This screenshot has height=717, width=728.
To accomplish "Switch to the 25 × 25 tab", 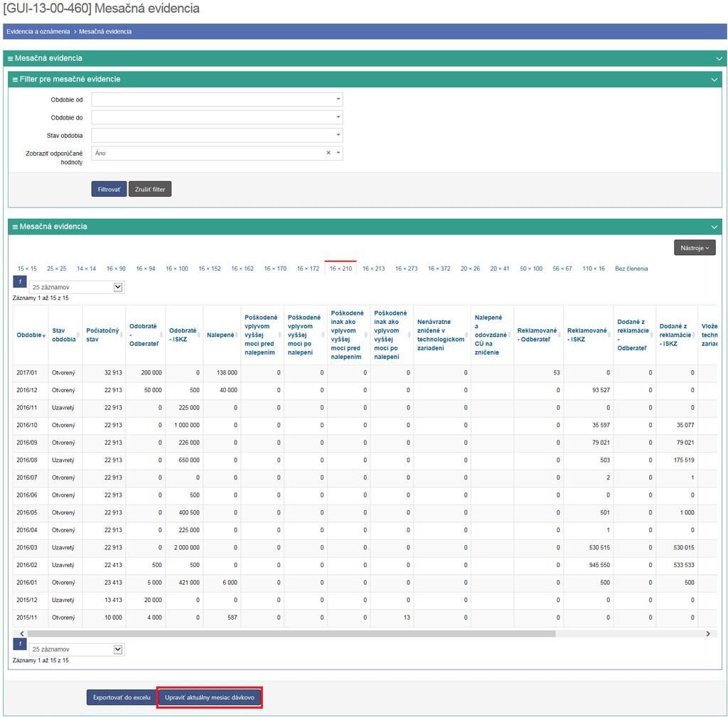I will click(57, 269).
